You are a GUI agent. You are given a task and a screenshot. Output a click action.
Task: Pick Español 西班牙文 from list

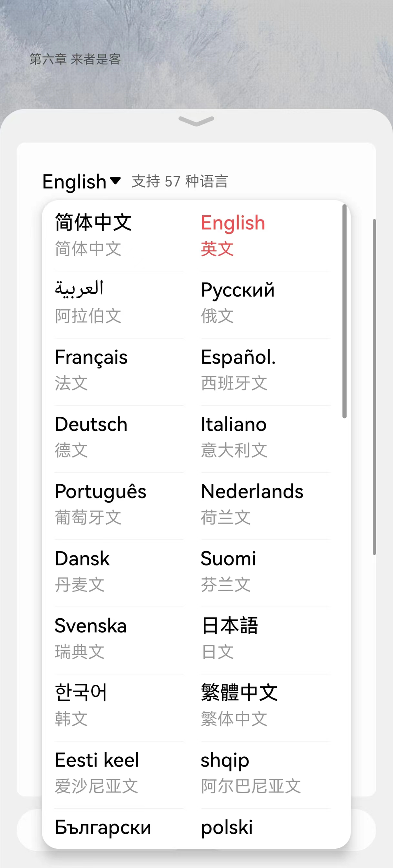coord(266,370)
